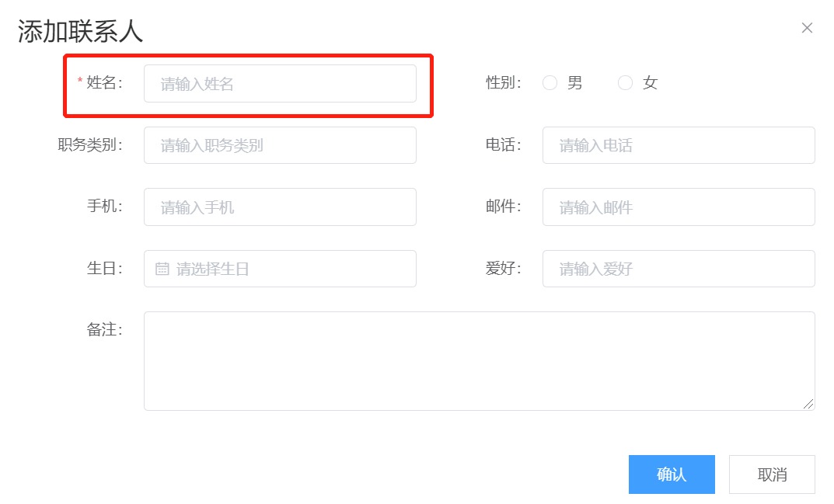Click the 备注 notes label
The height and width of the screenshot is (504, 834).
104,329
